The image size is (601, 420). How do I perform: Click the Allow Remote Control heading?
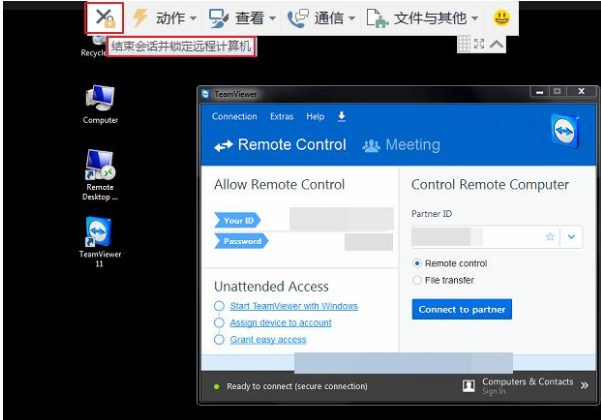pyautogui.click(x=279, y=185)
